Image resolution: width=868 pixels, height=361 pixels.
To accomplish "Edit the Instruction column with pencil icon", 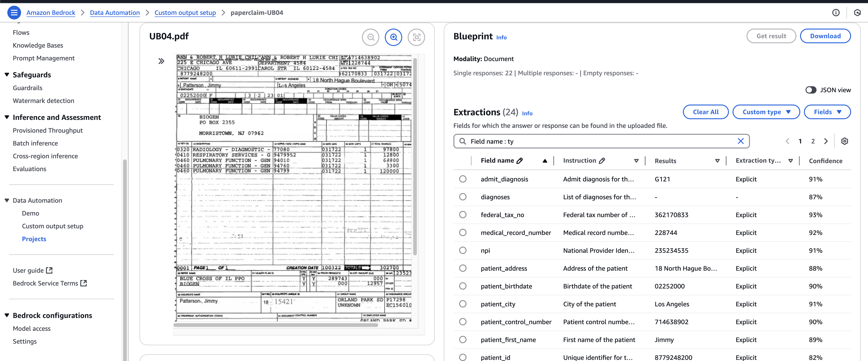I will 603,161.
